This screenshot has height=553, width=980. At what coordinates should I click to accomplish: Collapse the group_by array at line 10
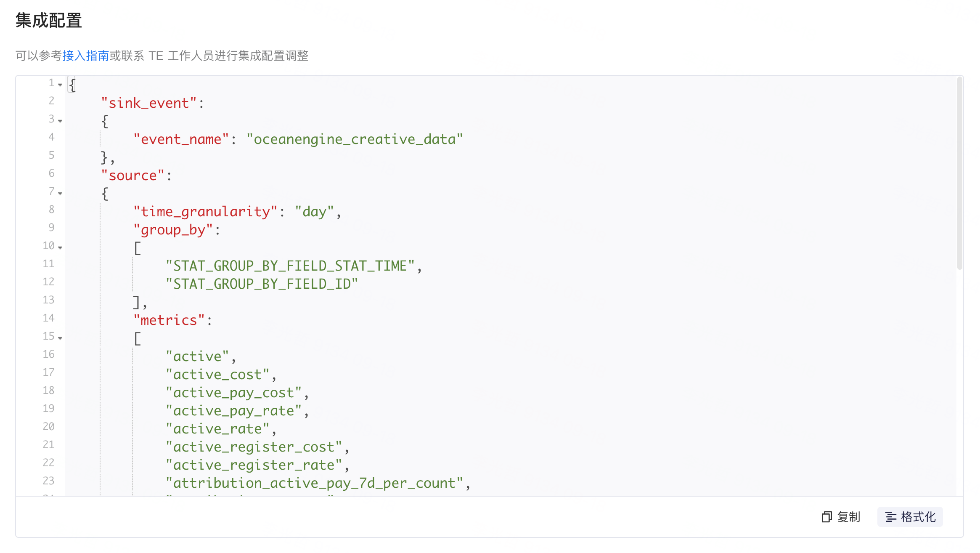point(60,248)
